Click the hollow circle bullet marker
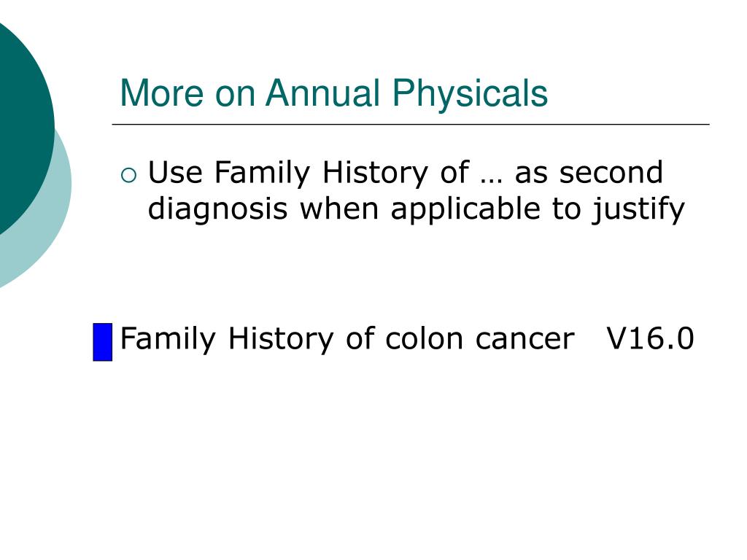The width and height of the screenshot is (747, 560). coord(128,176)
